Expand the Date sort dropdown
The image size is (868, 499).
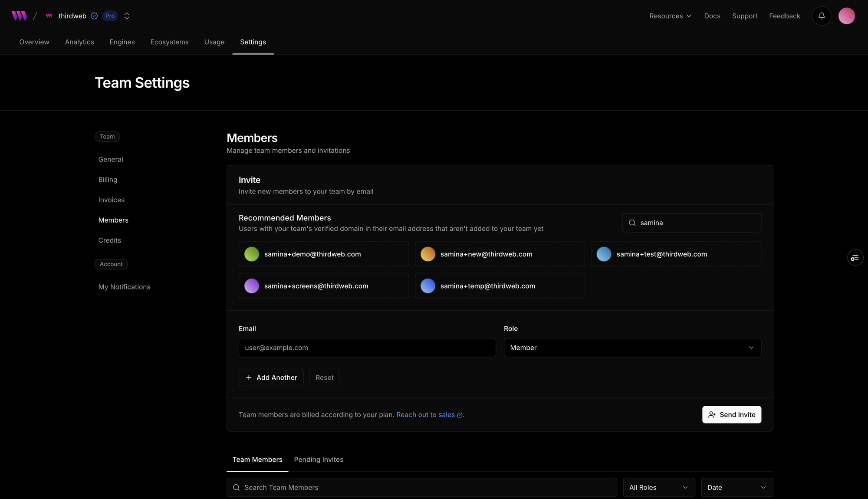click(x=736, y=487)
